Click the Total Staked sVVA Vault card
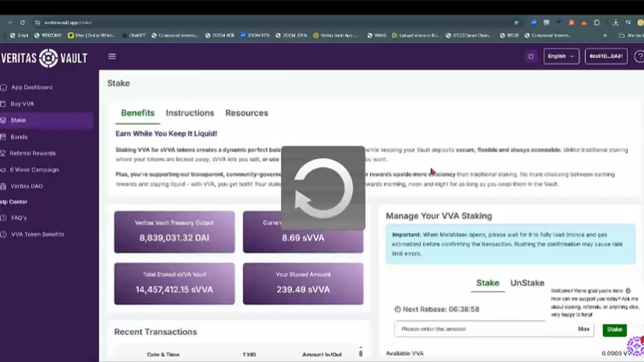The image size is (644, 362). pos(175,284)
